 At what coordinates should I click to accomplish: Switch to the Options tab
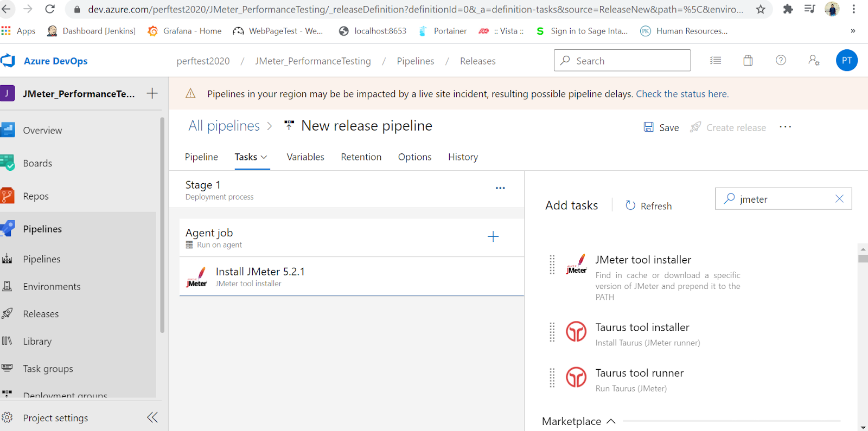tap(415, 157)
